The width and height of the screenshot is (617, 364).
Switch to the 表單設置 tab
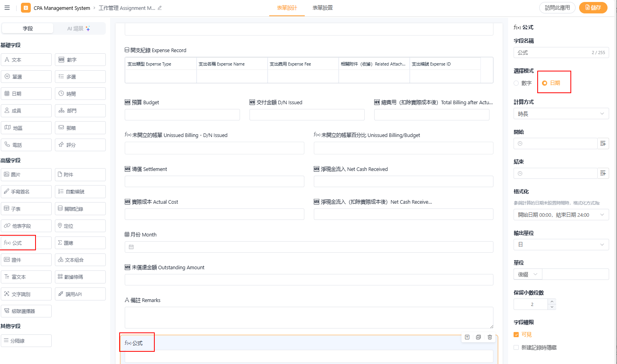tap(323, 8)
